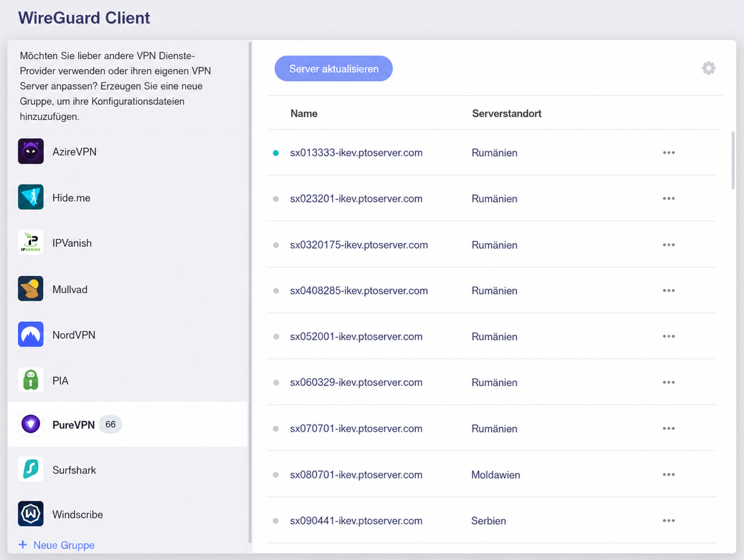Screen dimensions: 744x560
Task: Click the status dot of sx060329 server
Action: [275, 382]
